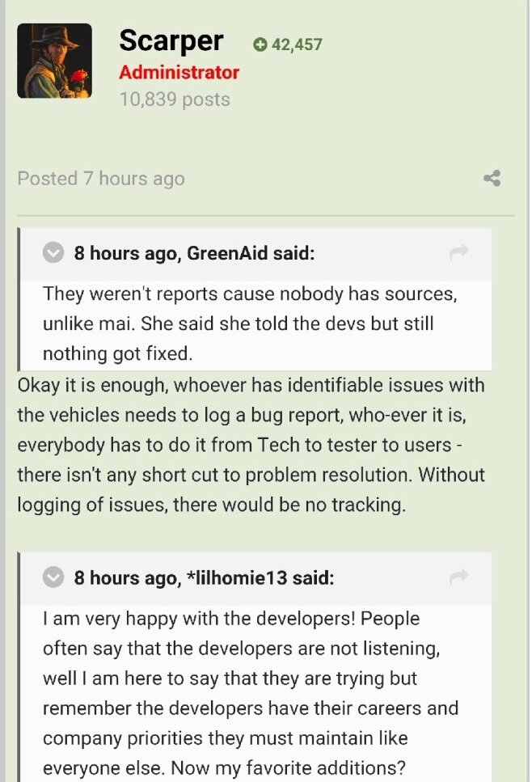Open the Scarper username link
Viewport: 532px width, 782px height.
click(x=171, y=41)
